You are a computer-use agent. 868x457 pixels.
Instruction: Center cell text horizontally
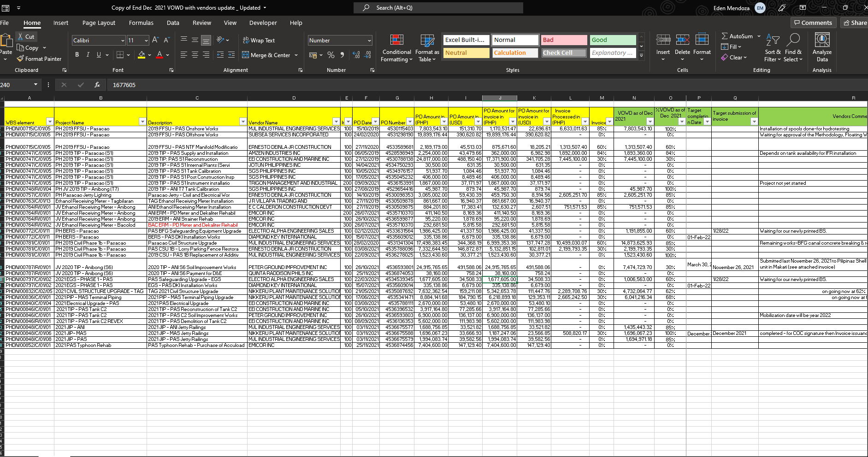(x=195, y=55)
